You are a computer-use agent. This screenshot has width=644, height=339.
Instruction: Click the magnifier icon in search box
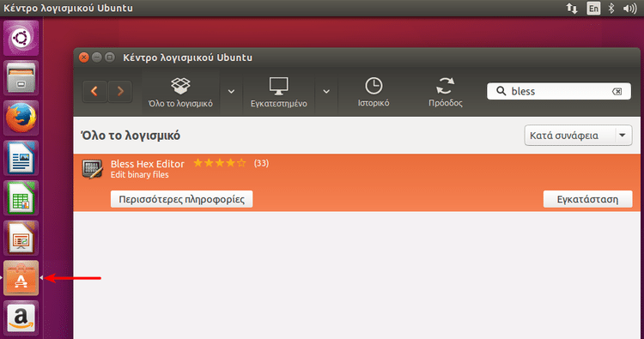point(501,91)
